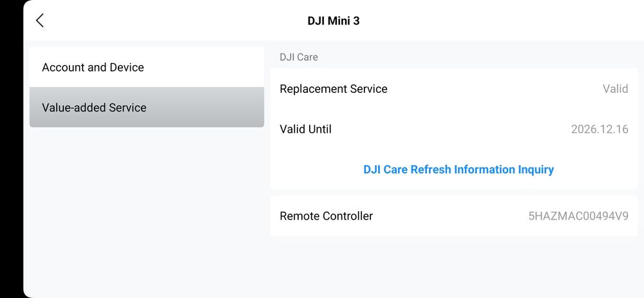644x298 pixels.
Task: Tap the back arrow icon
Action: 40,21
